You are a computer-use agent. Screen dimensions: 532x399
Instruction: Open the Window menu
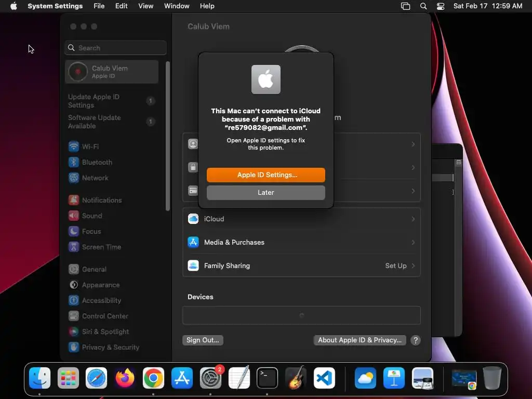click(x=177, y=6)
